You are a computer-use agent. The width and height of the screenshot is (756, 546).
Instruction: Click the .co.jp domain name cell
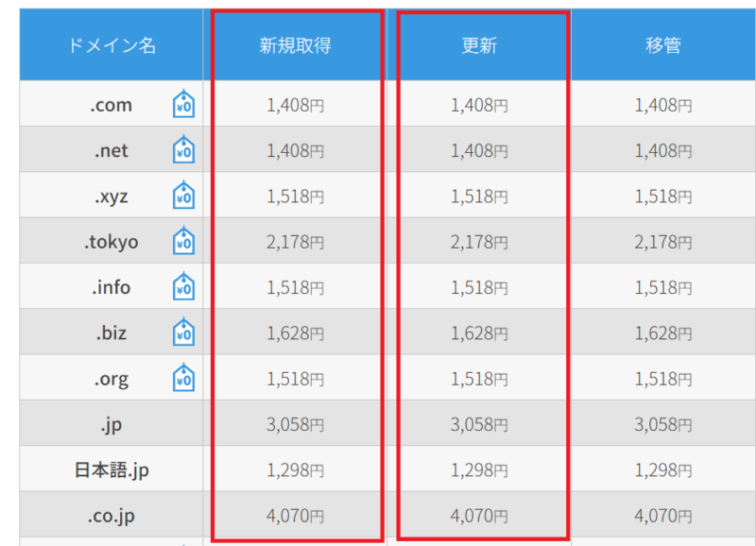coord(112,516)
